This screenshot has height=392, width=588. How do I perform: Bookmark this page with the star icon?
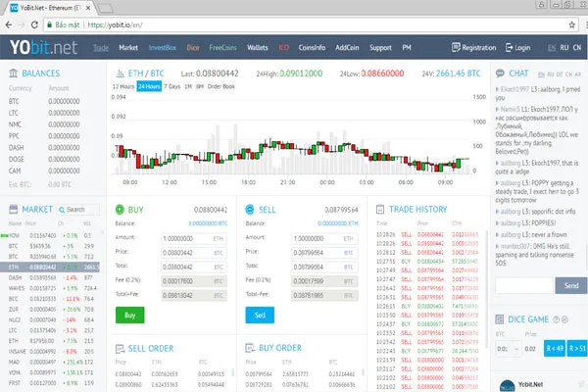click(572, 25)
